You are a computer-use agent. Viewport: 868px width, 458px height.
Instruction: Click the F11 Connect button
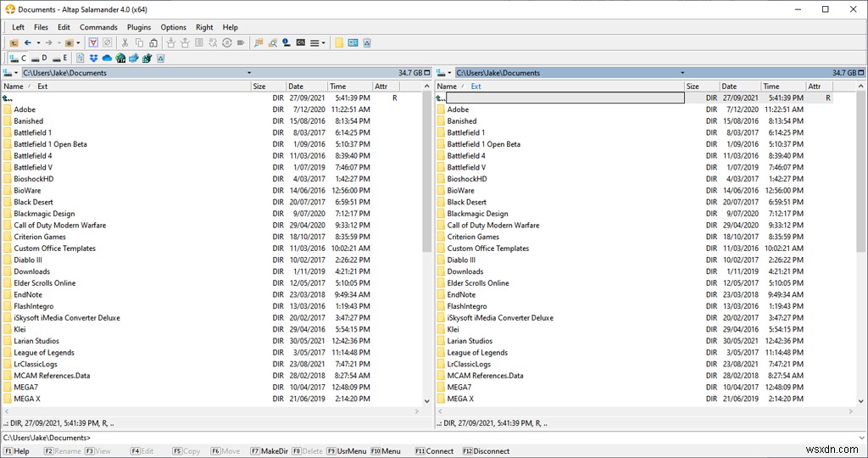click(x=435, y=451)
